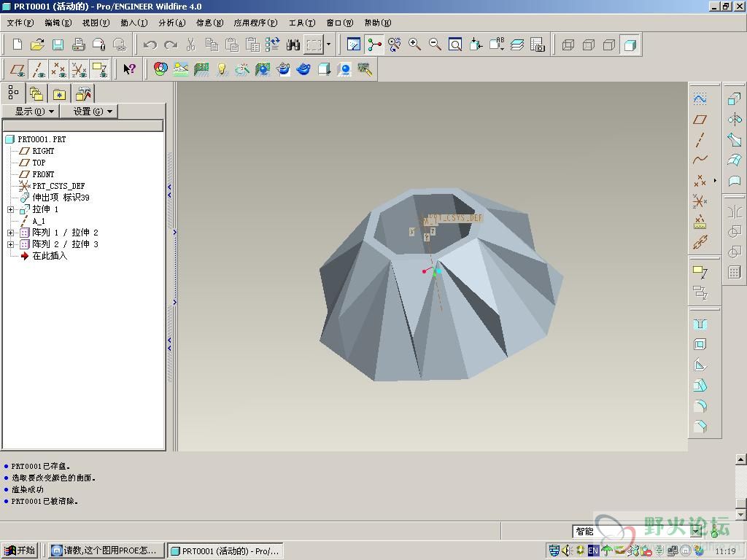Open the layers icon in toolbar
This screenshot has width=747, height=560.
(517, 44)
